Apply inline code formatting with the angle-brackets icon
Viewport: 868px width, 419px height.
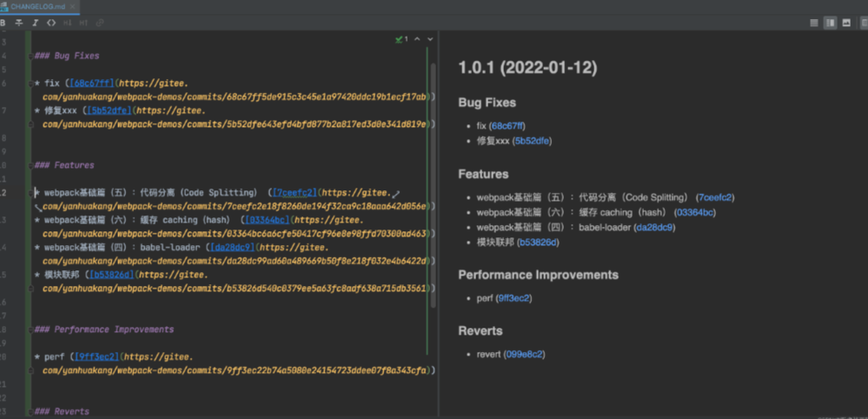[51, 23]
